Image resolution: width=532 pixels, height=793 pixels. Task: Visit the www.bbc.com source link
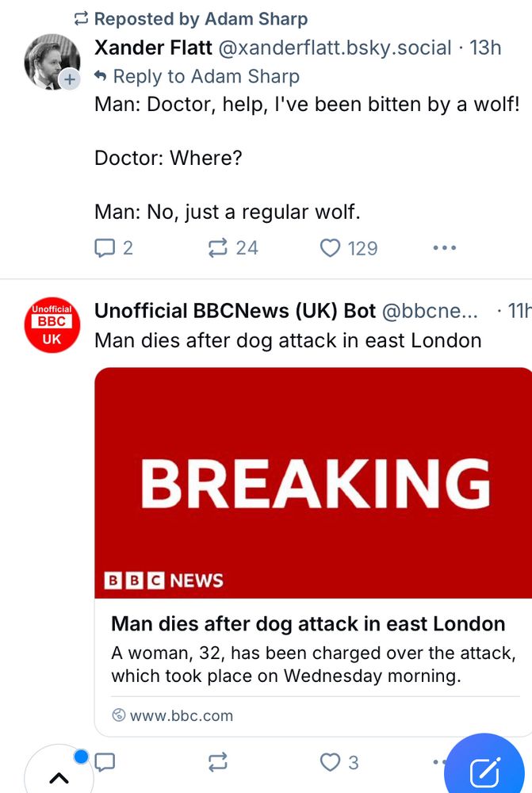click(181, 715)
